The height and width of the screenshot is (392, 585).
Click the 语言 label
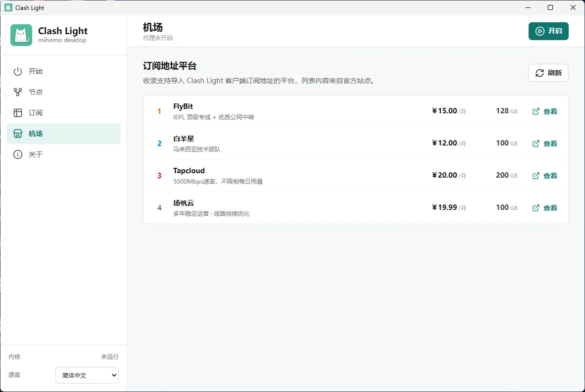click(14, 375)
